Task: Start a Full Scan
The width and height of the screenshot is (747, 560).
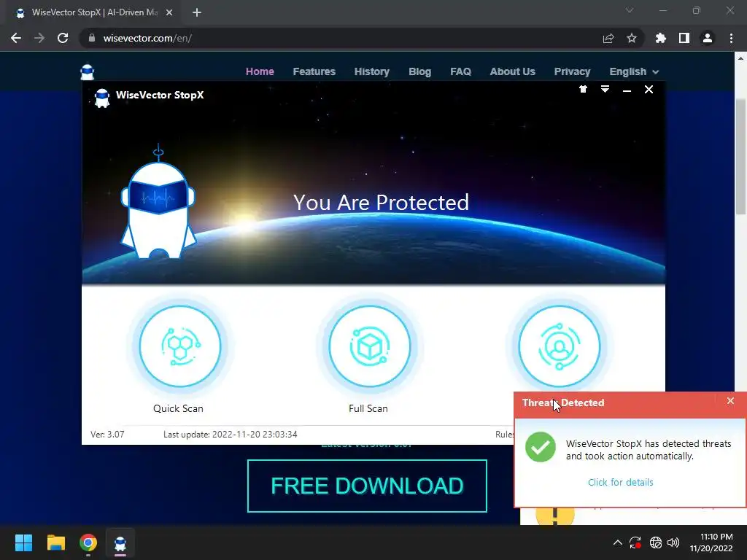Action: point(369,346)
